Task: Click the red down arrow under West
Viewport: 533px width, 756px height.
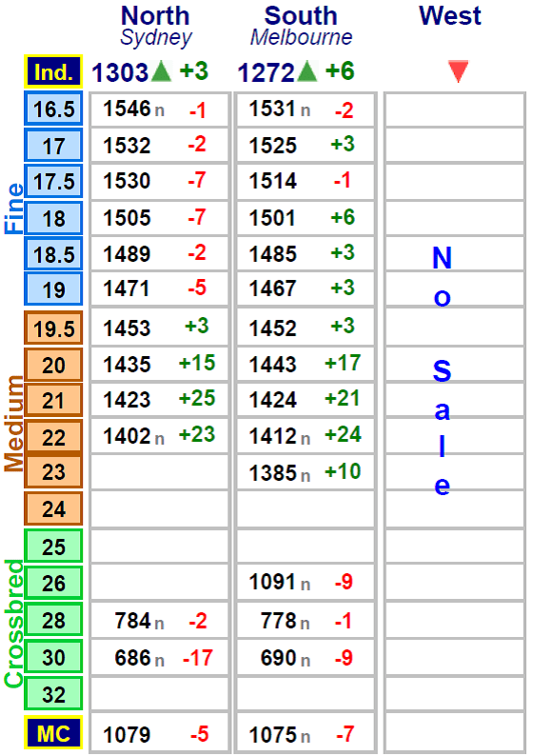Action: pos(458,71)
